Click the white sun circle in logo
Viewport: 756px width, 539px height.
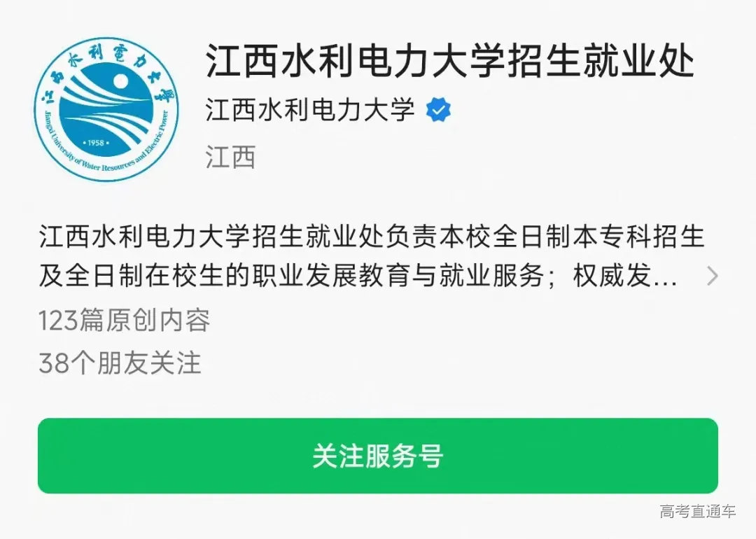(120, 81)
